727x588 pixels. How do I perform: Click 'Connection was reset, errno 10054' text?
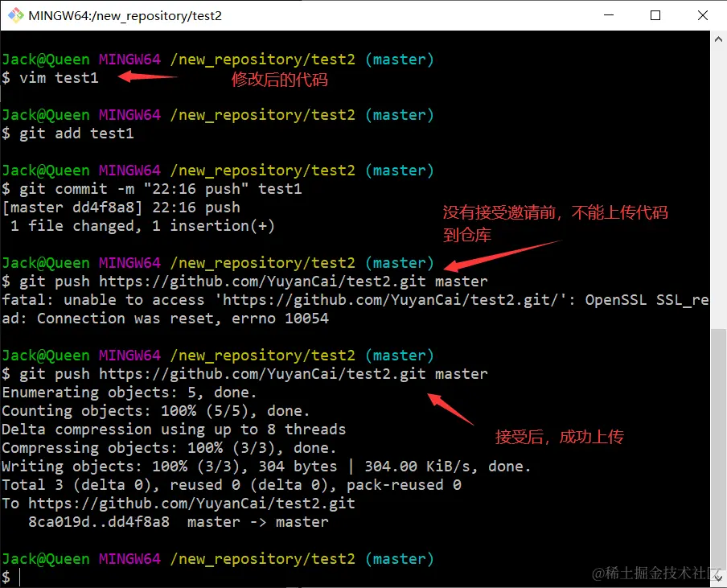tap(183, 319)
